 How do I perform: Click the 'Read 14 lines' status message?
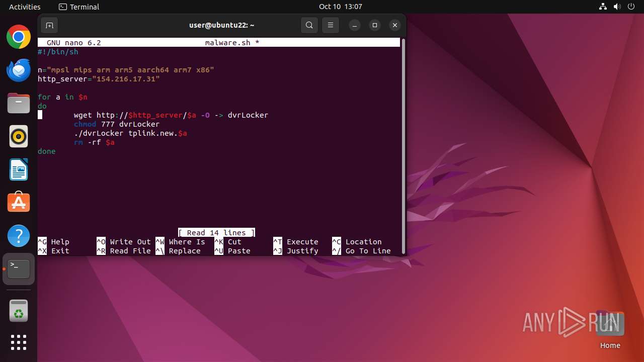[x=216, y=233]
